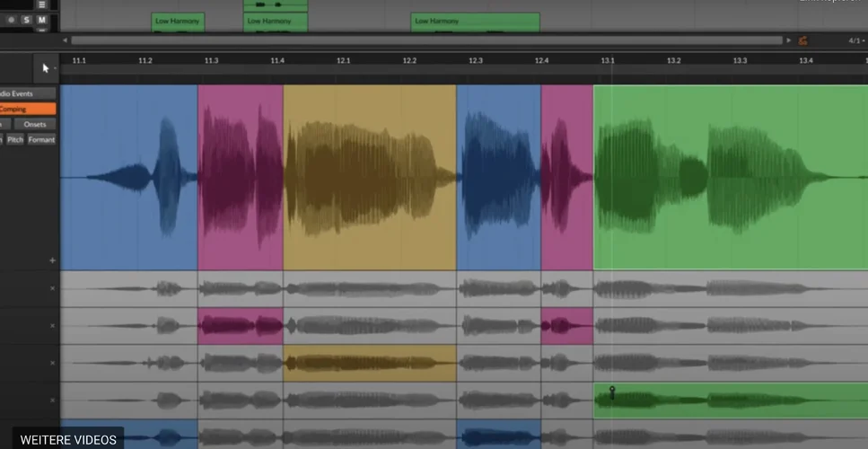This screenshot has width=868, height=449.
Task: Click the track list hamburger icon
Action: [x=41, y=4]
